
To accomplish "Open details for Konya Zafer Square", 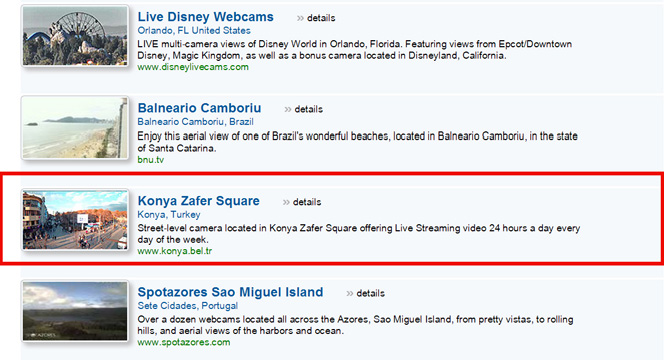I will point(302,202).
